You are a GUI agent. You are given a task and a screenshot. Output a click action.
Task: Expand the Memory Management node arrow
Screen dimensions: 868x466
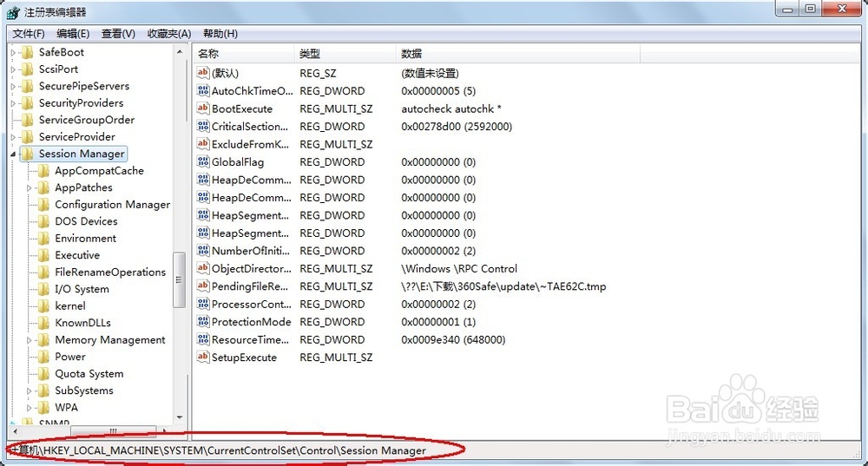pyautogui.click(x=30, y=340)
